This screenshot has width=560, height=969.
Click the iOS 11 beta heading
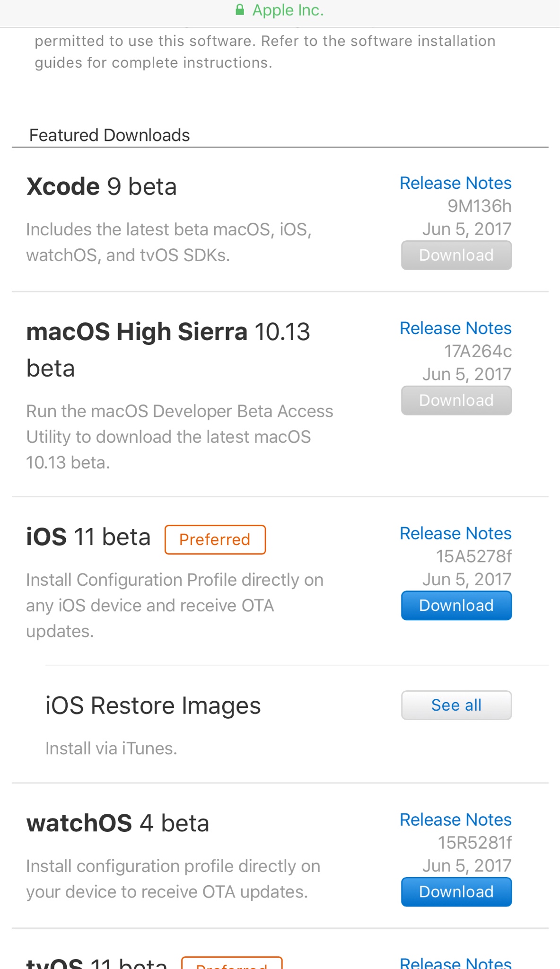pyautogui.click(x=88, y=537)
